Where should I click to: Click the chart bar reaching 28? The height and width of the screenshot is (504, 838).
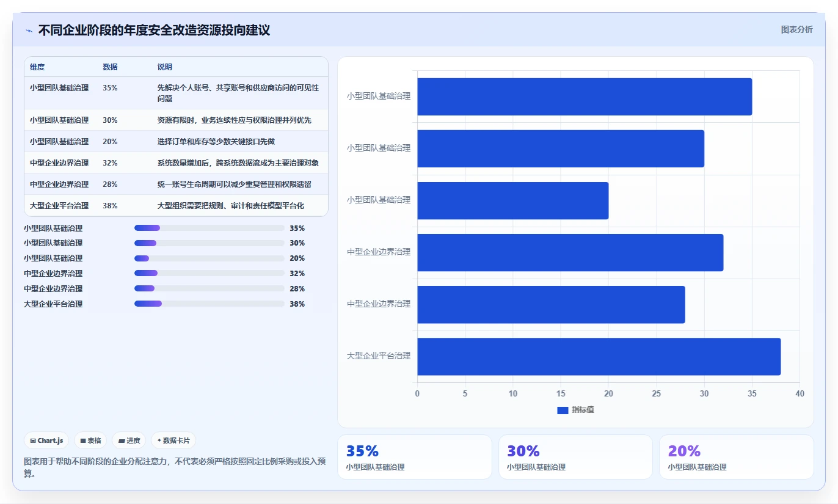(x=551, y=305)
